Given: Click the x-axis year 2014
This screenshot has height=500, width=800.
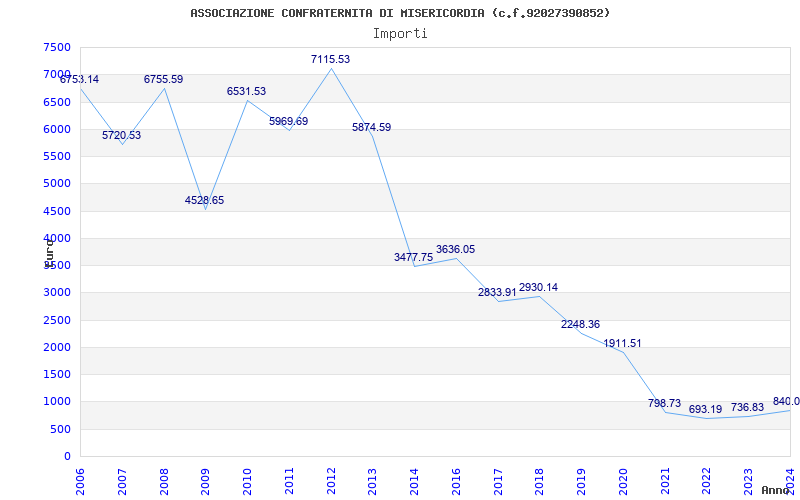Looking at the screenshot, I should tap(415, 482).
